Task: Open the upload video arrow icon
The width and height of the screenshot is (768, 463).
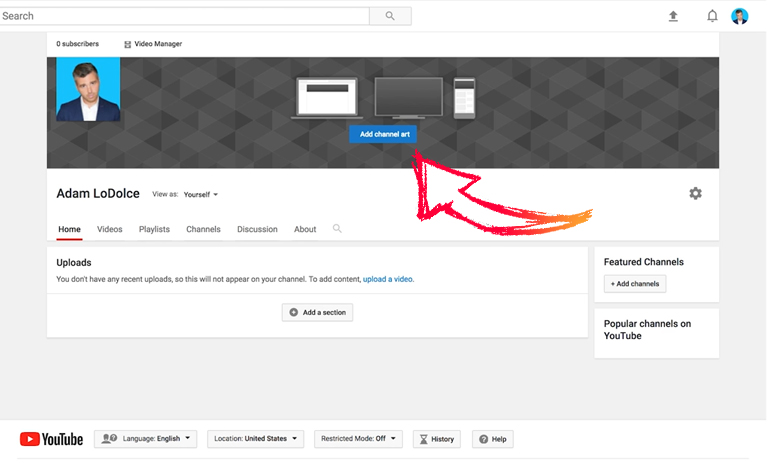Action: [673, 16]
